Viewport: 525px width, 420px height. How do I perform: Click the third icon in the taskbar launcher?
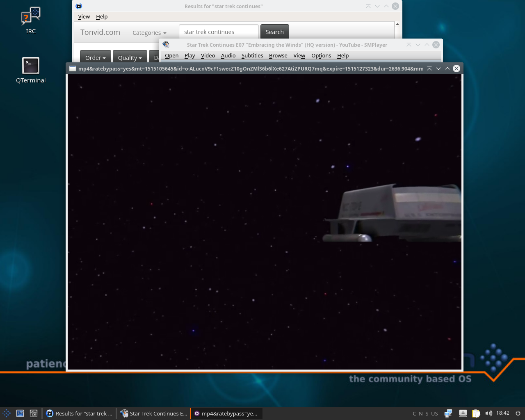(x=34, y=413)
